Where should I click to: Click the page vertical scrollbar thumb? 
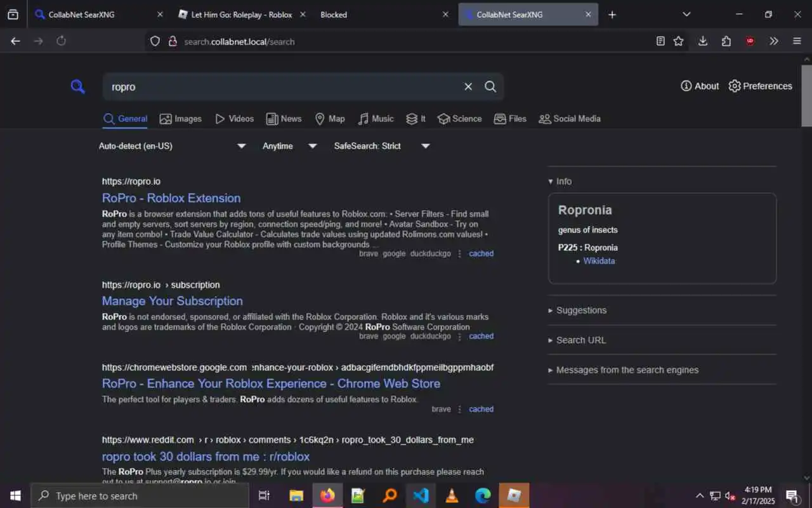(x=806, y=95)
